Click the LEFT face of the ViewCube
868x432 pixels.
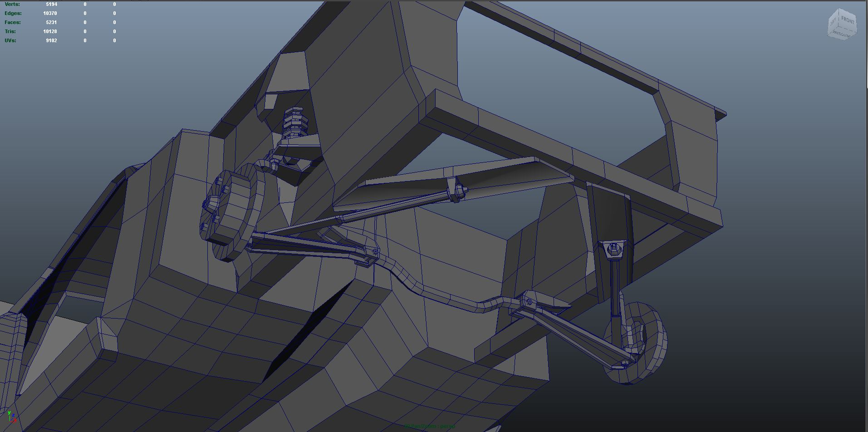pyautogui.click(x=833, y=23)
